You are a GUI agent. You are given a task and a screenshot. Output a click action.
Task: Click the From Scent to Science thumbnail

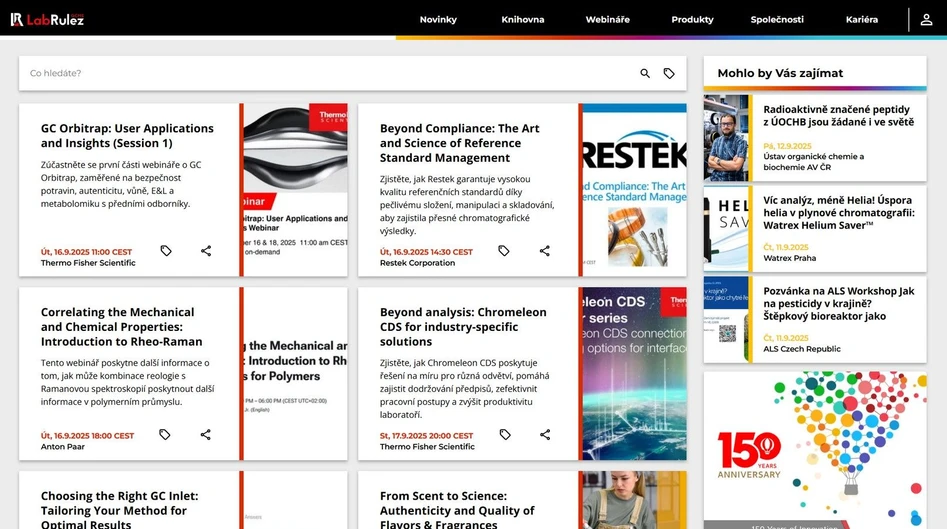(x=634, y=500)
